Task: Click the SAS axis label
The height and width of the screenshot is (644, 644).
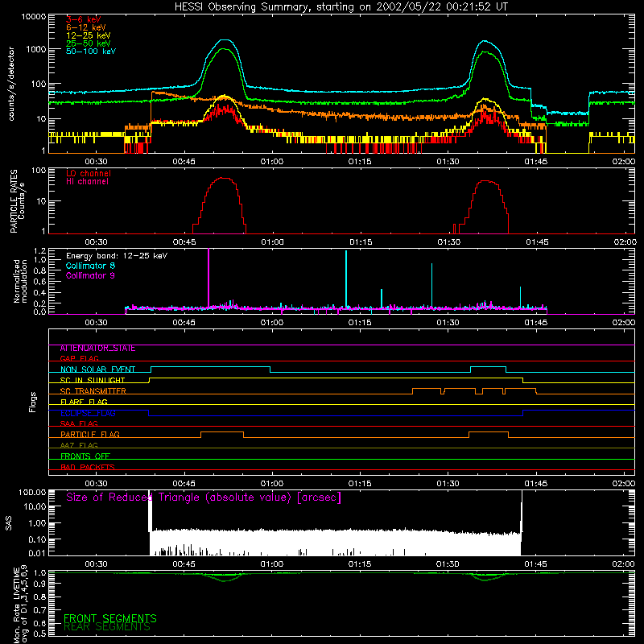Action: click(9, 522)
